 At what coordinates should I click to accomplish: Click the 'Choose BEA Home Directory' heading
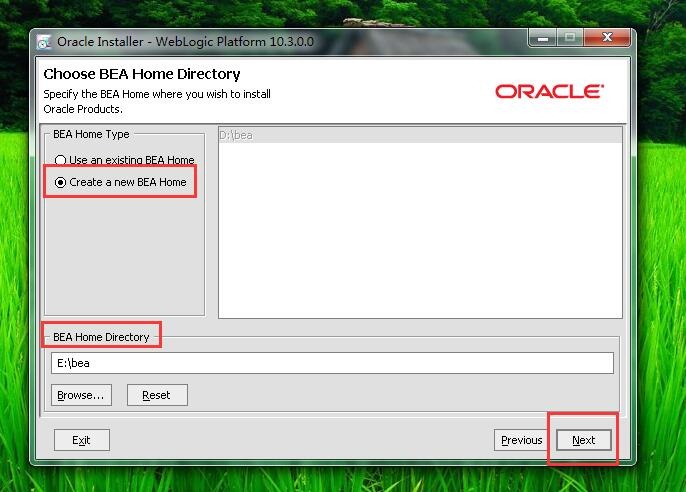coord(142,74)
